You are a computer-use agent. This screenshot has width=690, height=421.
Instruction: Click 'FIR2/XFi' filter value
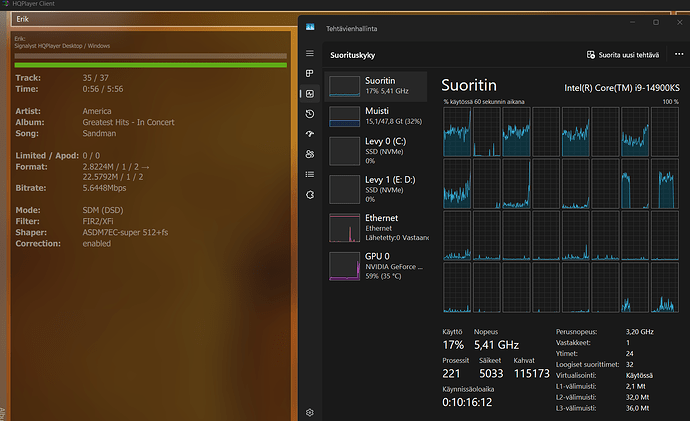click(x=98, y=221)
